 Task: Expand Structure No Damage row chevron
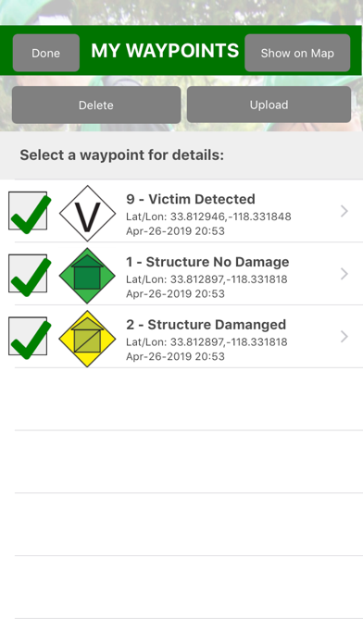pos(344,274)
